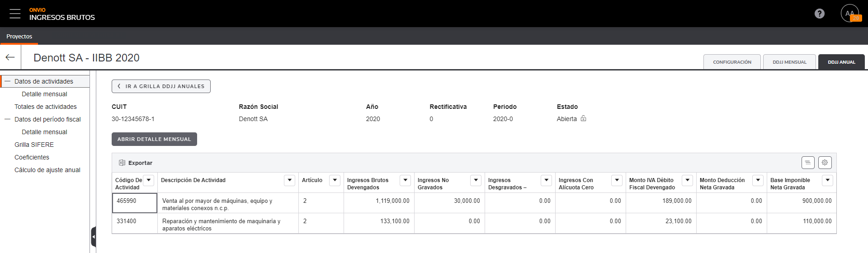Click the help question mark icon

point(820,14)
